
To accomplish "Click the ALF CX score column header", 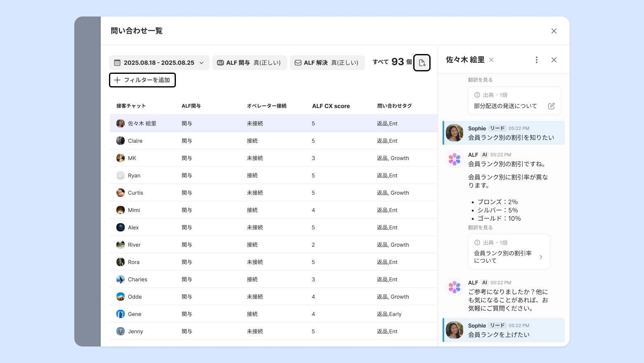I will [x=331, y=106].
